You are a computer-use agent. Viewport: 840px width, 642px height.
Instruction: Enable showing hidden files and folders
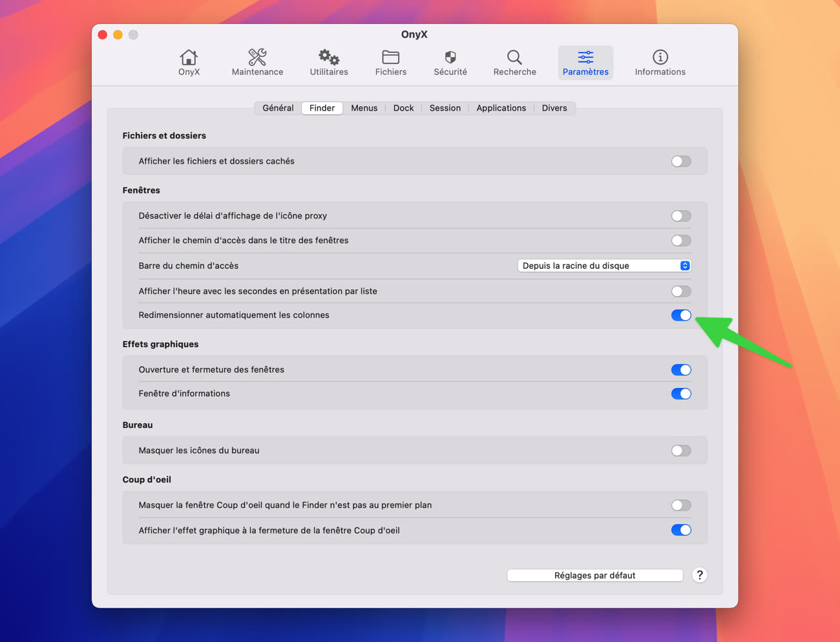pyautogui.click(x=680, y=162)
